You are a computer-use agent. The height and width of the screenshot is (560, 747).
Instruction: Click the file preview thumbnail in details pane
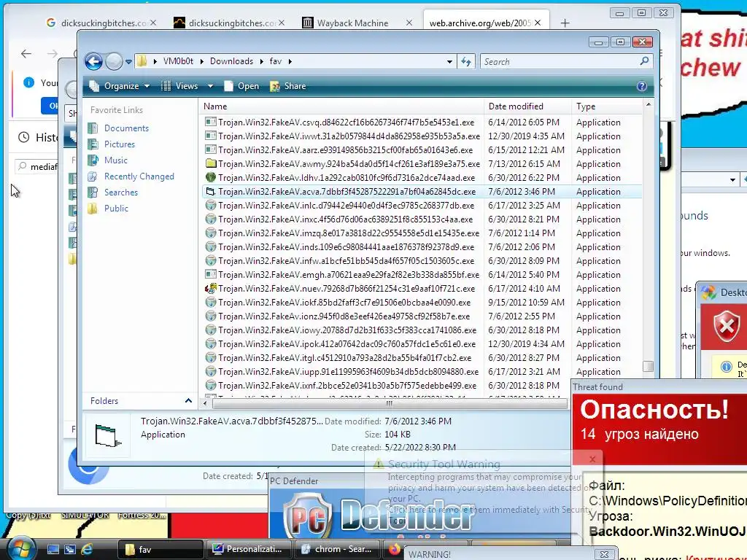pos(107,435)
